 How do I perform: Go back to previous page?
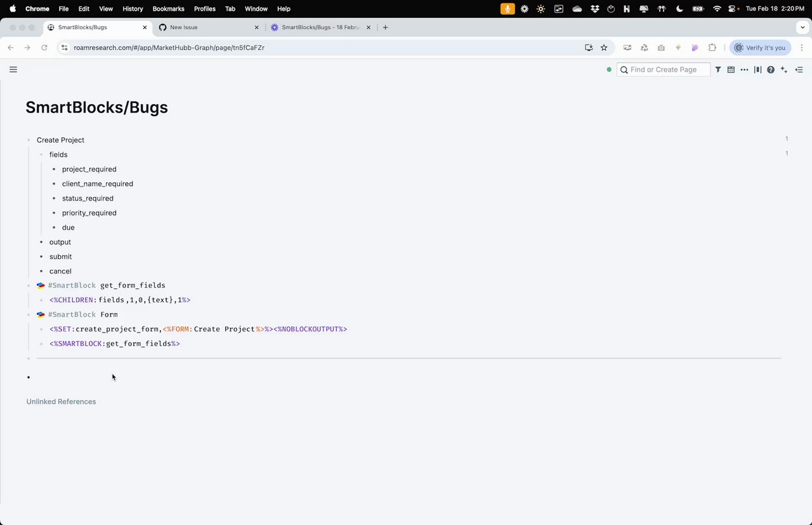pyautogui.click(x=11, y=48)
